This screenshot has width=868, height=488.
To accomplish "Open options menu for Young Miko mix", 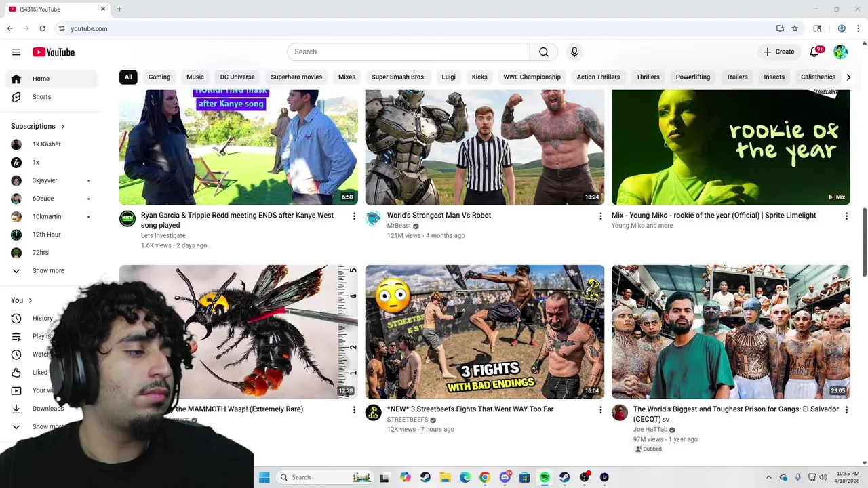I will pyautogui.click(x=846, y=216).
